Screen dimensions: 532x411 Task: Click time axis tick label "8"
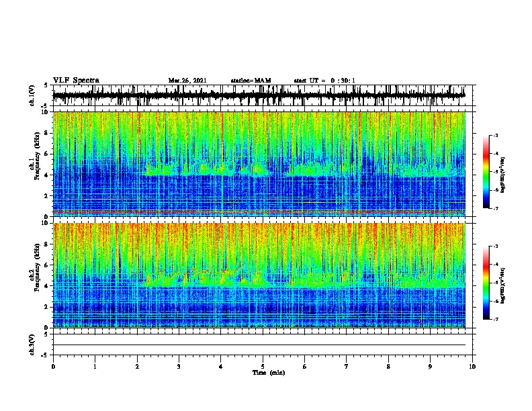388,367
